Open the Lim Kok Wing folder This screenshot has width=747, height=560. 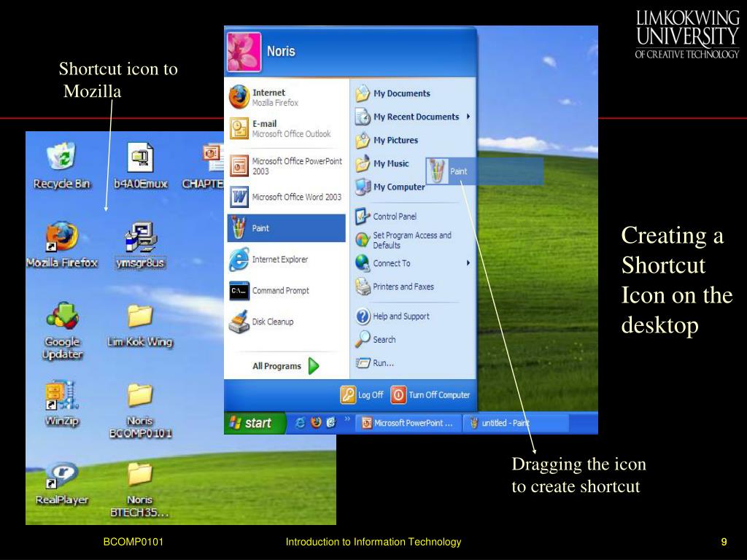pyautogui.click(x=140, y=326)
